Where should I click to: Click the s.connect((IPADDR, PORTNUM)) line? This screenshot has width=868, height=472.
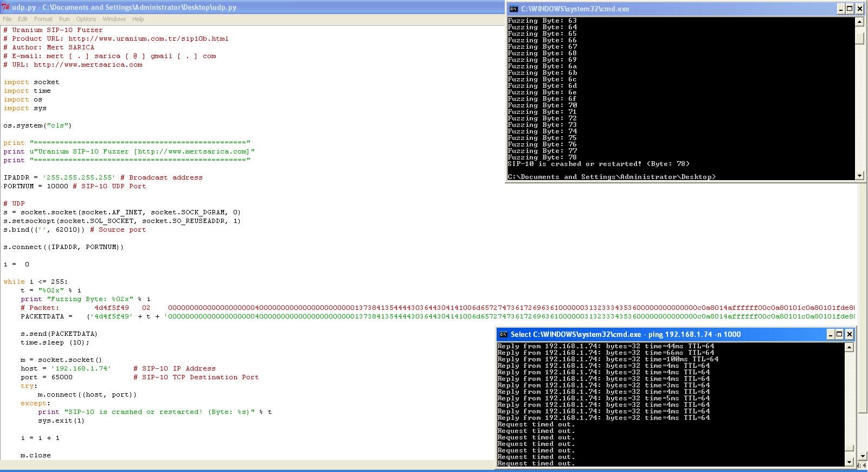click(63, 247)
